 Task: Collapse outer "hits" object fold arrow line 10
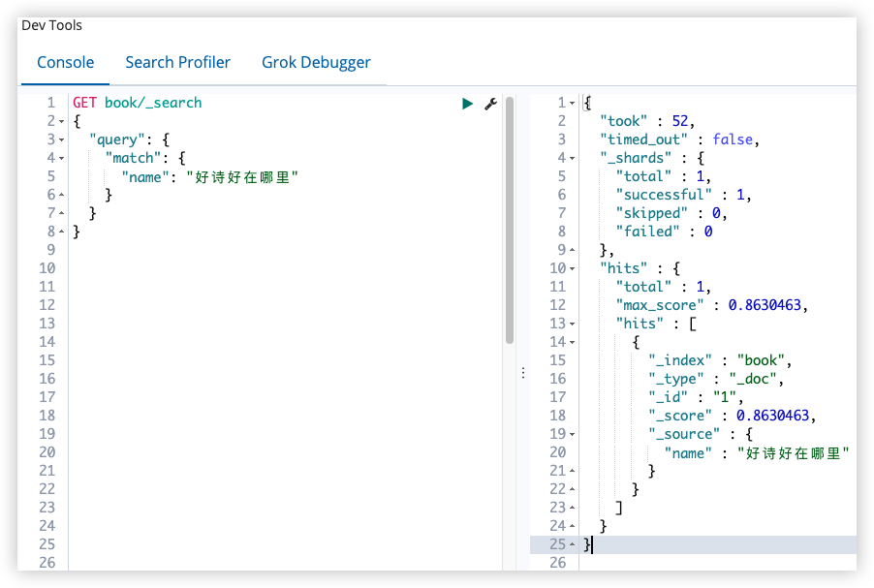(x=572, y=268)
